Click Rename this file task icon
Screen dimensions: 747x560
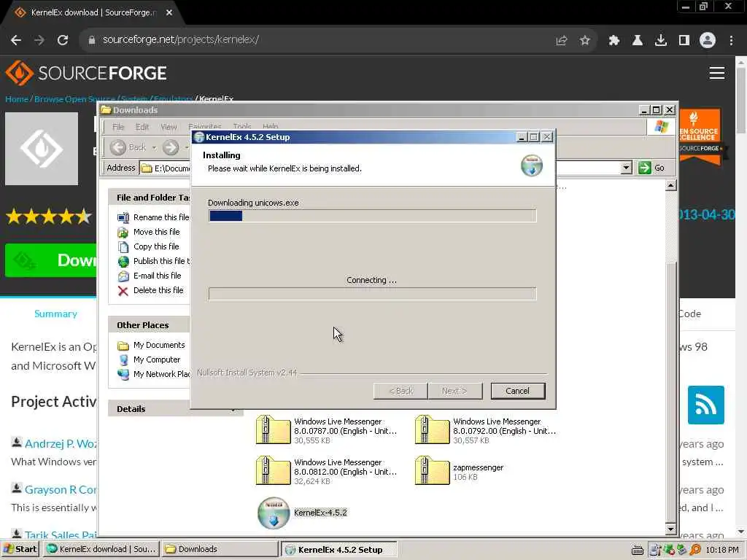pos(123,217)
